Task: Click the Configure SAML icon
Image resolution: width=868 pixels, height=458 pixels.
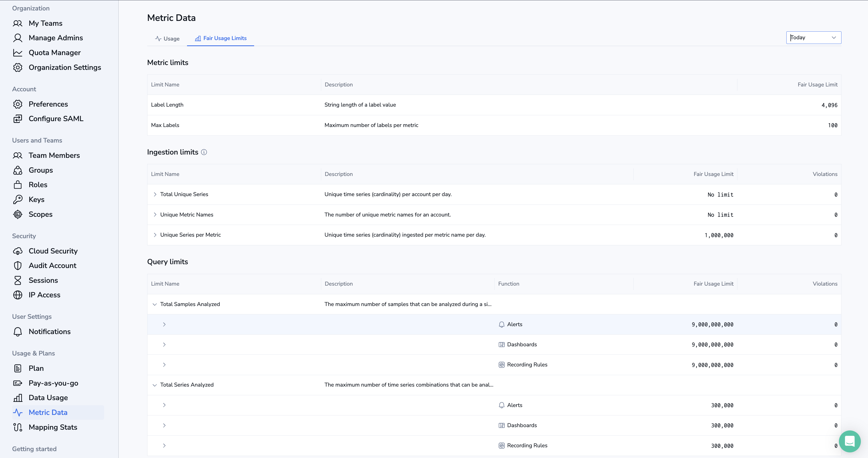Action: (18, 119)
